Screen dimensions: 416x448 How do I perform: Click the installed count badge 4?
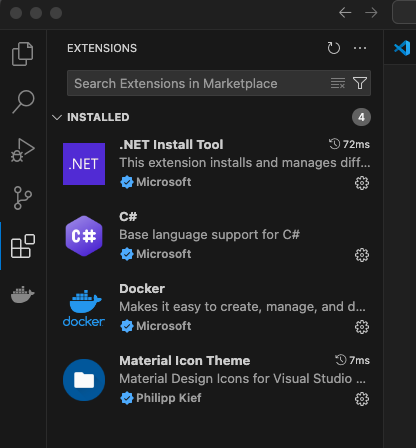point(361,117)
